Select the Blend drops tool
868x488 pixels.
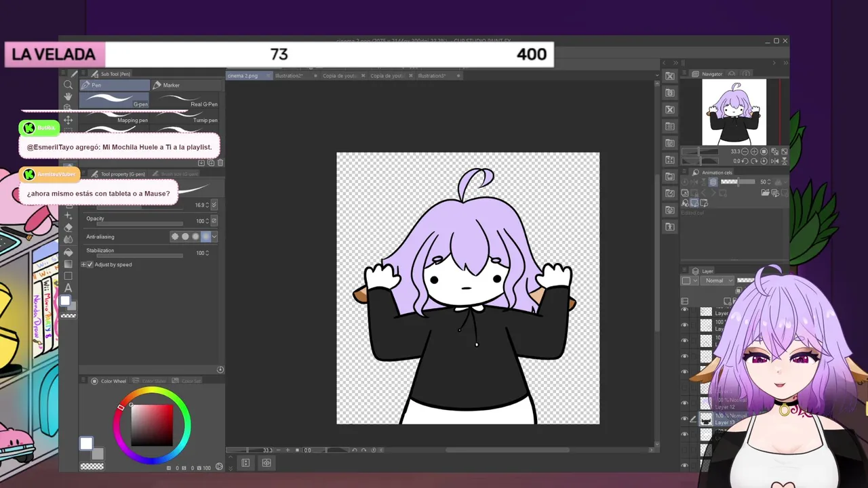[x=68, y=239]
